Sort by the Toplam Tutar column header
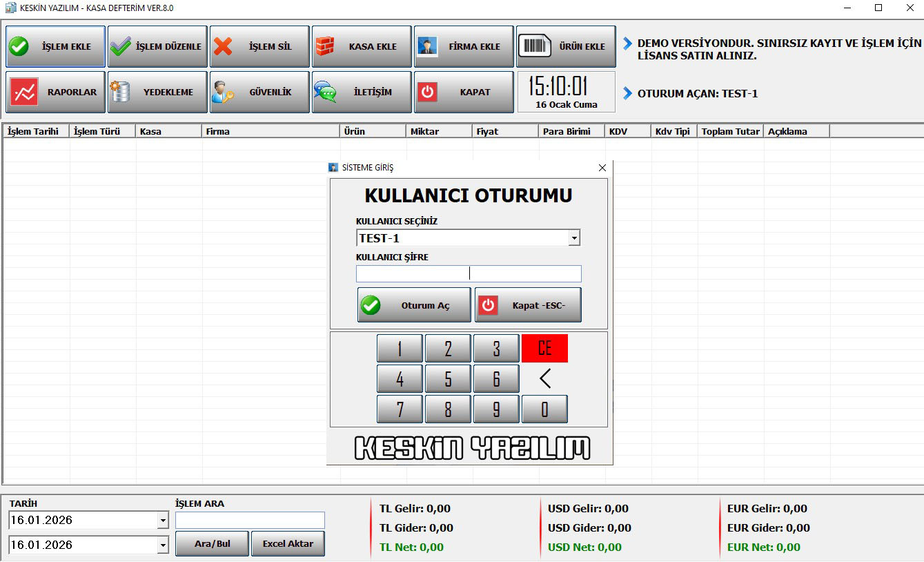 pos(730,131)
